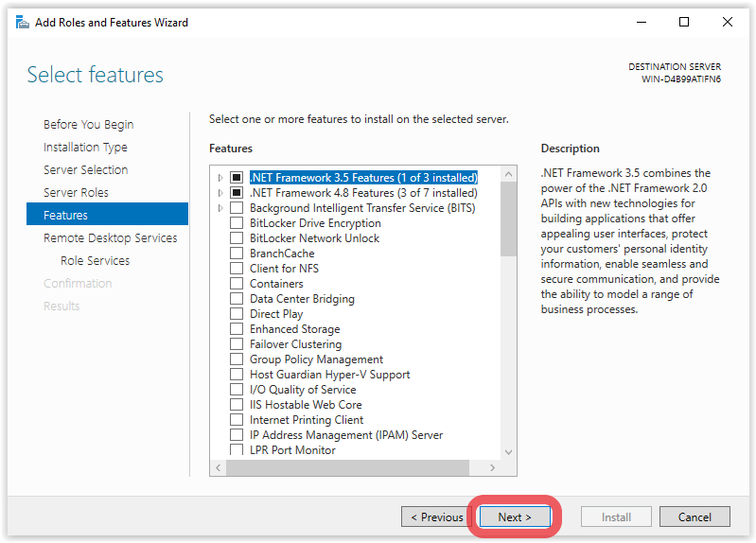The image size is (756, 543).
Task: Click the Next button
Action: pos(515,517)
